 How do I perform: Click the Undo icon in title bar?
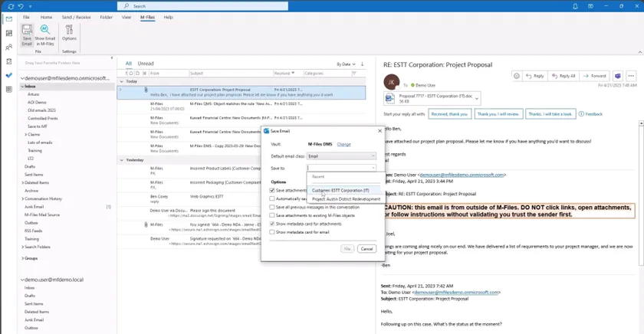coord(21,6)
